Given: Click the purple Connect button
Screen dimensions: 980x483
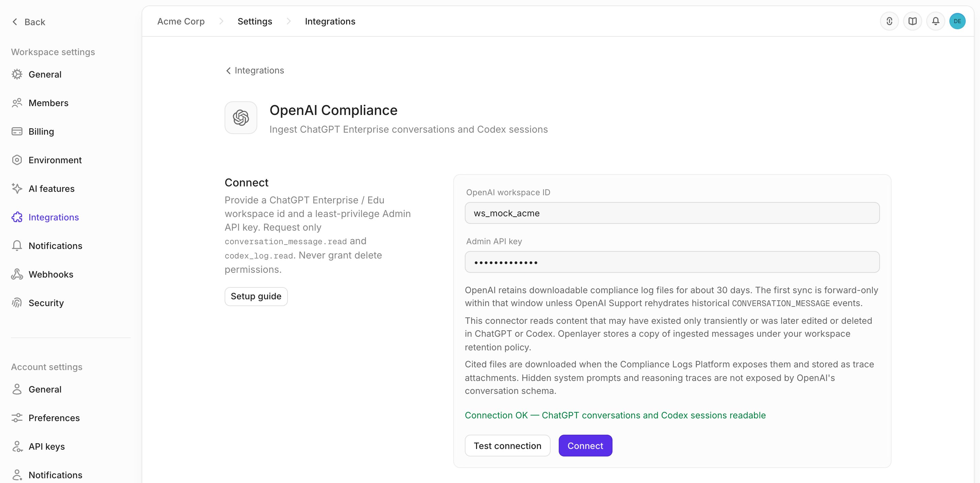Looking at the screenshot, I should point(585,445).
